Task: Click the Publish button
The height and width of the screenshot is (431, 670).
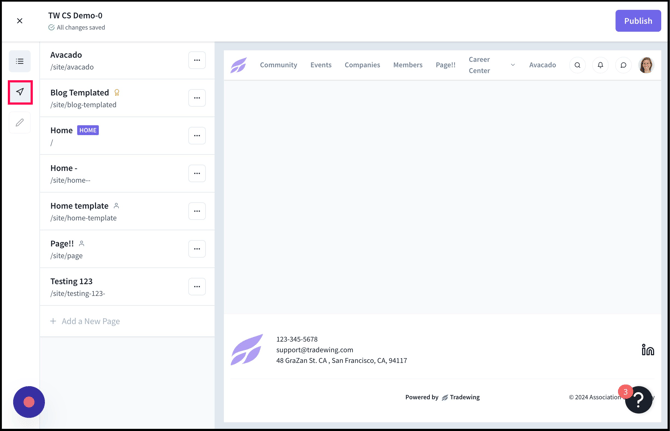Action: point(638,21)
